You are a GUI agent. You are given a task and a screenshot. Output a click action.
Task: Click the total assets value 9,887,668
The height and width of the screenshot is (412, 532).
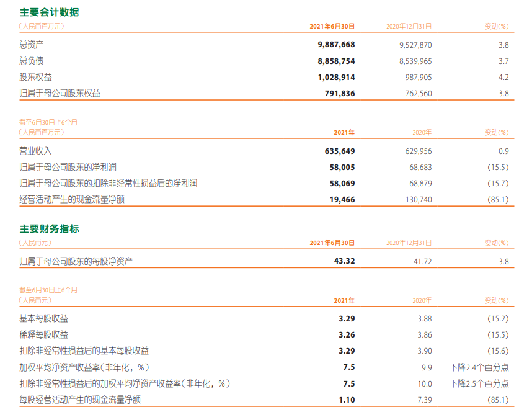(x=335, y=45)
